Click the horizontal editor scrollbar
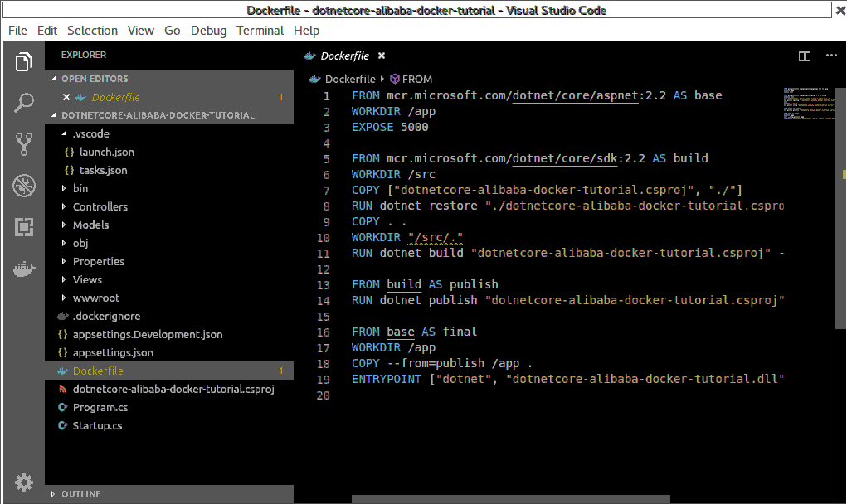847x504 pixels. click(510, 499)
